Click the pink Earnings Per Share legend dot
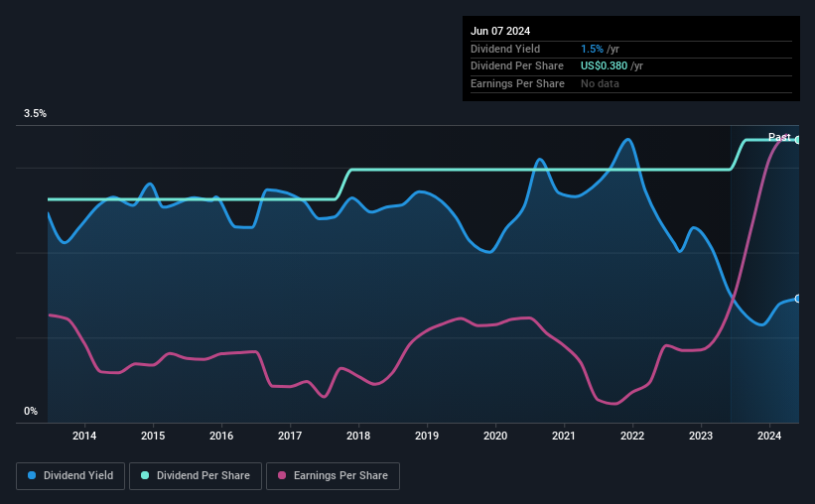 click(282, 475)
